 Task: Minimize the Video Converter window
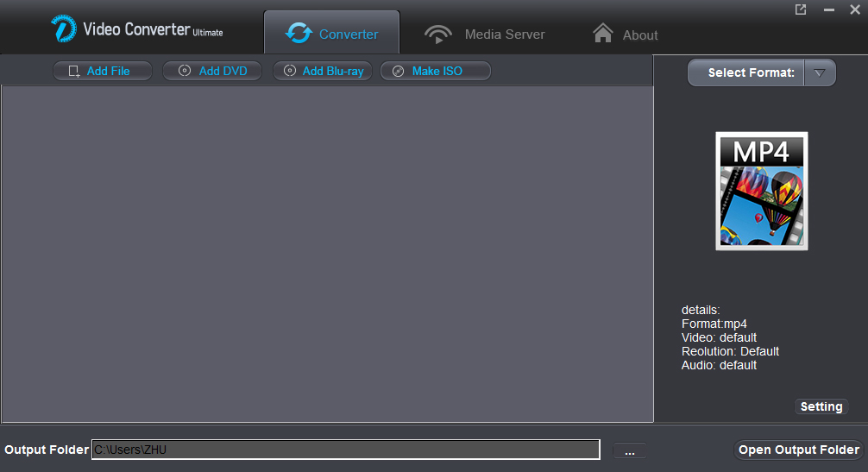[x=828, y=9]
